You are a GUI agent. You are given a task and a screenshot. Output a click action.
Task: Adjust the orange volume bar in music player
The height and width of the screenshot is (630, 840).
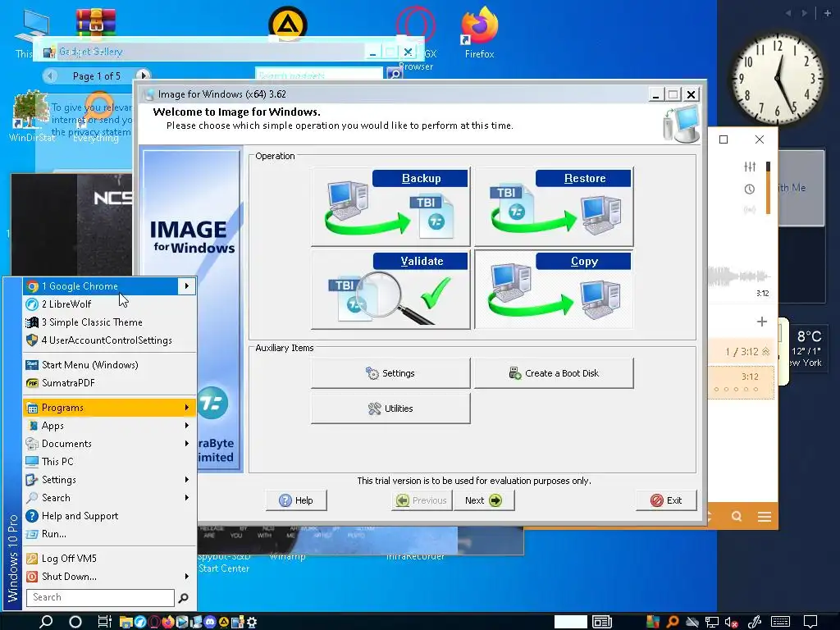[768, 189]
